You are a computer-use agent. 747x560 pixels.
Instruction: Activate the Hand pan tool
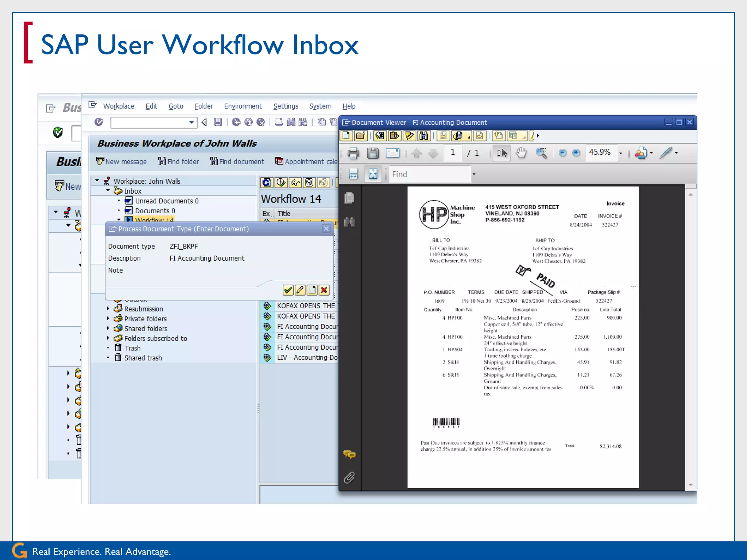click(522, 153)
